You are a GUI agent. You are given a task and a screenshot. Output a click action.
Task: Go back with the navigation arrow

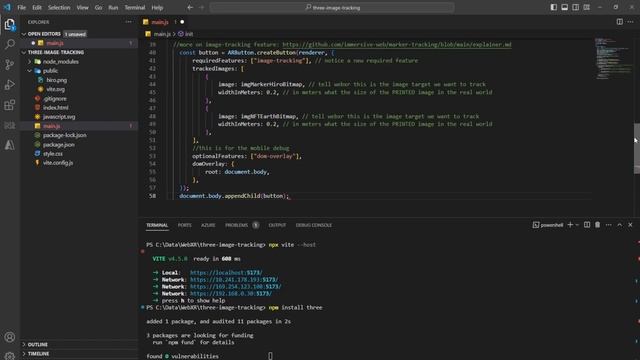pos(190,7)
